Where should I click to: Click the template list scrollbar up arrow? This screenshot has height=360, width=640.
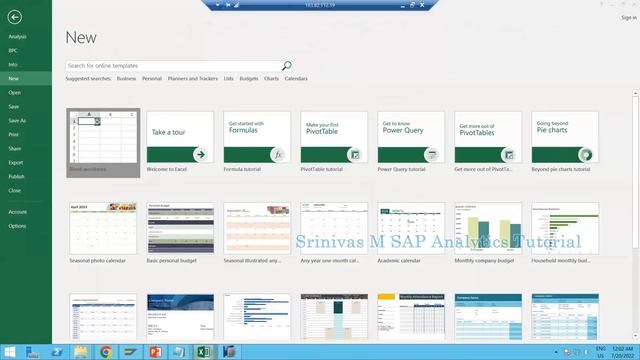(x=636, y=93)
